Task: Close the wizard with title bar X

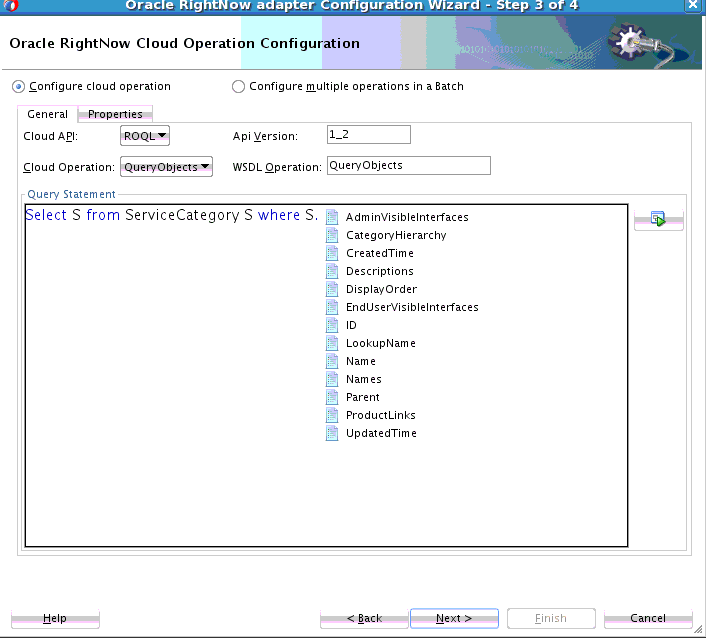Action: point(693,5)
